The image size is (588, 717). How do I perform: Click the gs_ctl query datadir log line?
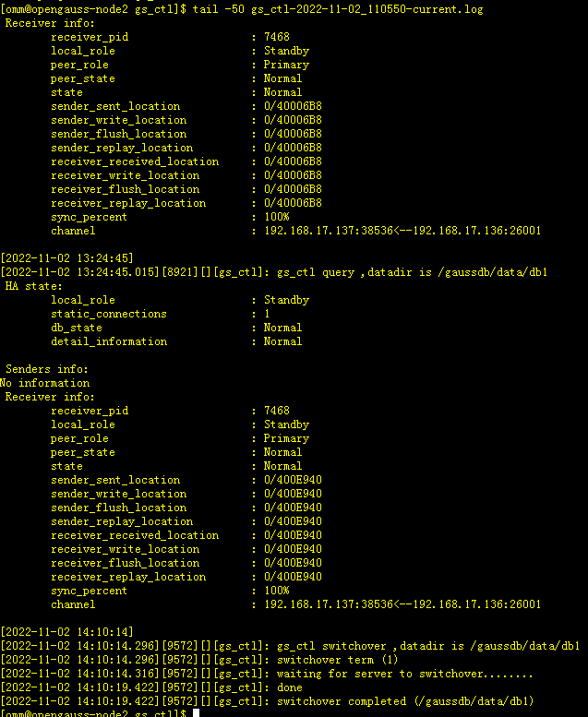273,272
